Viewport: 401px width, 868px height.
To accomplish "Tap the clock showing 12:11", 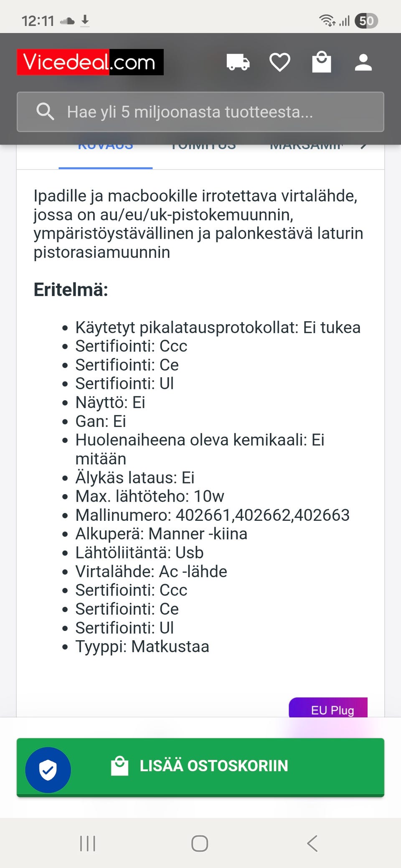I will 38,19.
